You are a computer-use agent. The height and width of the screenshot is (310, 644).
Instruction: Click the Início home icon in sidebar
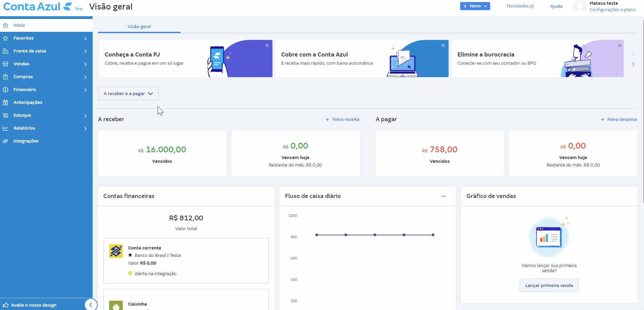(x=5, y=25)
